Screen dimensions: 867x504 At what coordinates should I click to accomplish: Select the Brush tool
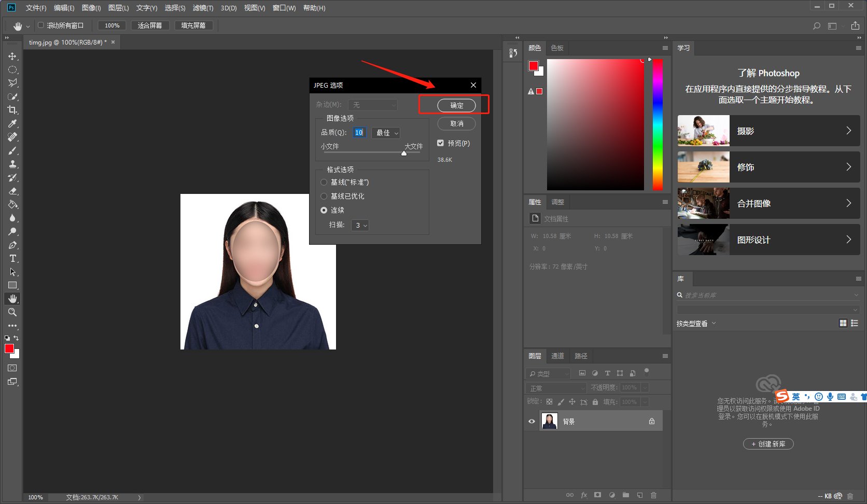tap(12, 150)
